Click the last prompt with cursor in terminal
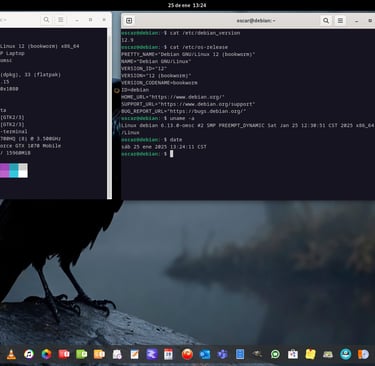 click(147, 154)
